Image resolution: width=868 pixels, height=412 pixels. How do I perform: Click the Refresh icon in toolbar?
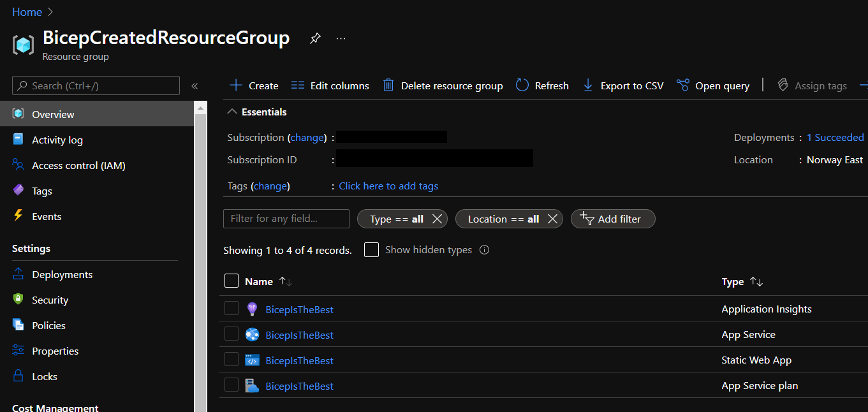tap(522, 85)
